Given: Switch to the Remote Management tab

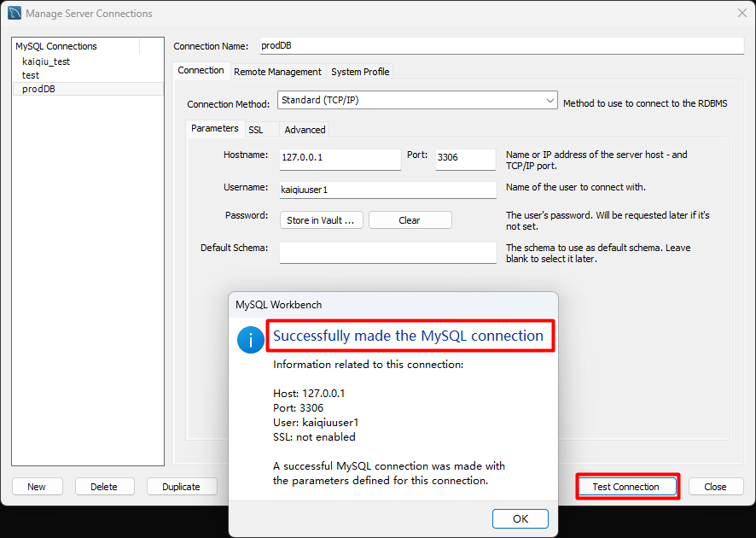Looking at the screenshot, I should click(277, 72).
